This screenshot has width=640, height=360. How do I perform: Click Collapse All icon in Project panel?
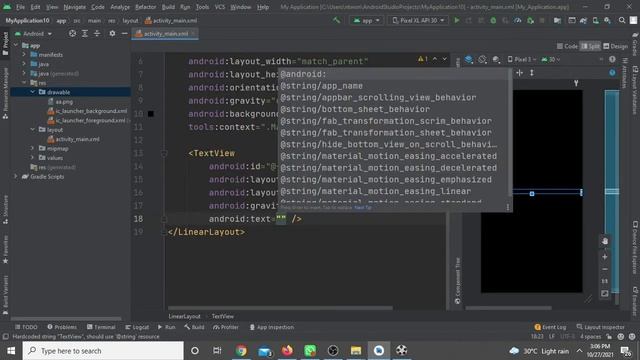(x=97, y=33)
